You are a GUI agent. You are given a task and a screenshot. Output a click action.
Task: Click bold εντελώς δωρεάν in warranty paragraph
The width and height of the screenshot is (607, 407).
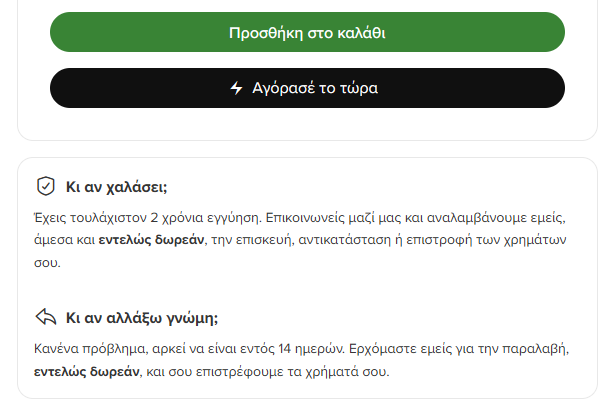click(151, 240)
